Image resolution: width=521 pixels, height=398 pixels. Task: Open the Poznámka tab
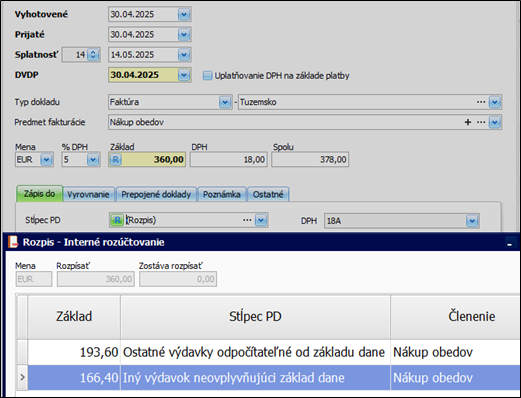pos(222,194)
